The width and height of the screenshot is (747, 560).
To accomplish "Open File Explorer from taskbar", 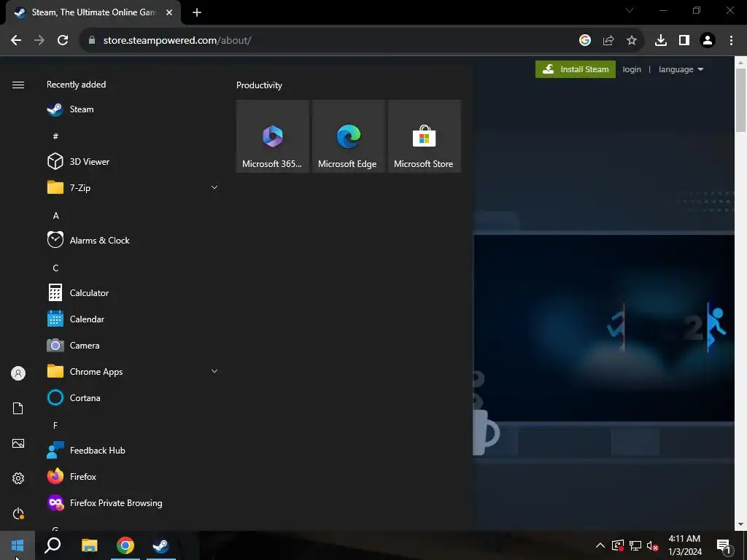I will (x=89, y=545).
